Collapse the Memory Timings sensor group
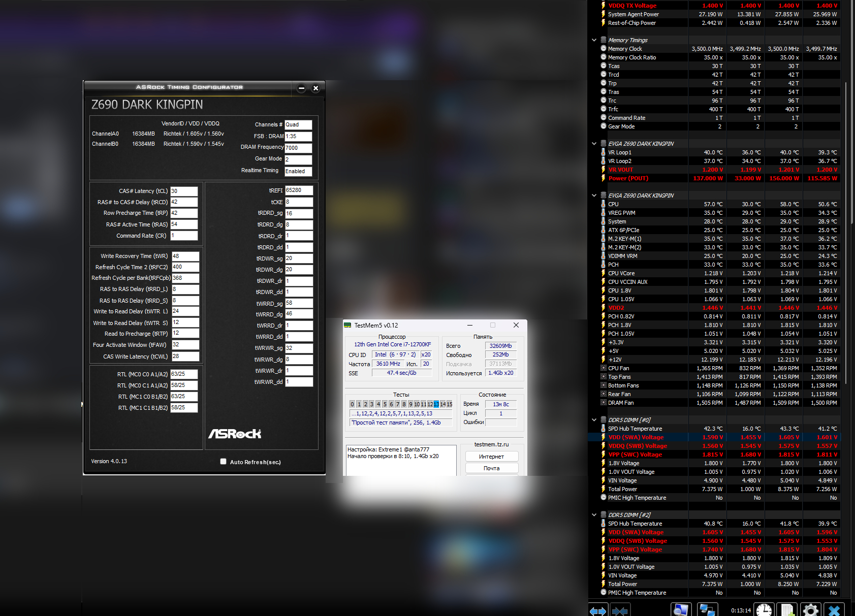Screen dimensions: 855x616 (x=594, y=40)
